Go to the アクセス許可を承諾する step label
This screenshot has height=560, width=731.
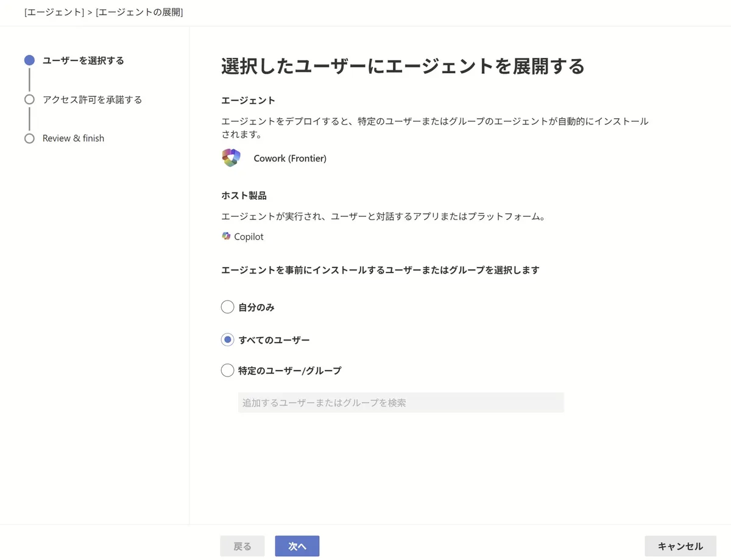[x=92, y=99]
